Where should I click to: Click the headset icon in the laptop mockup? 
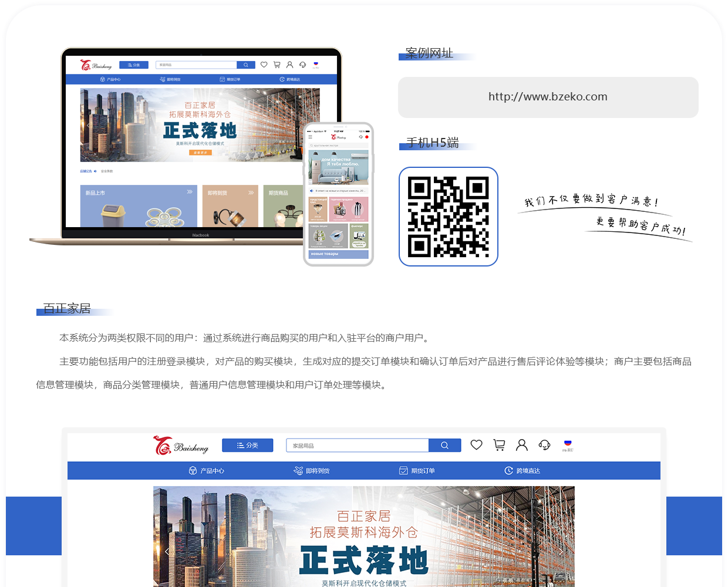tap(302, 65)
